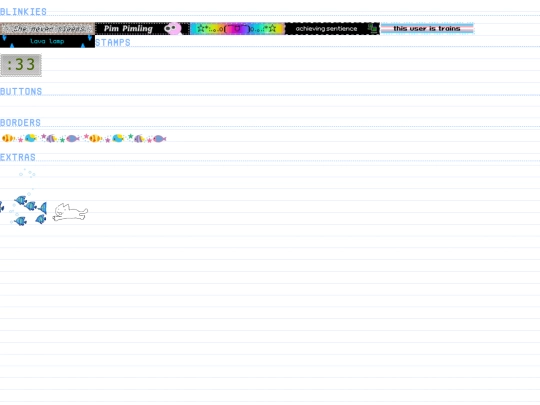Click the "achieving sentience" blinkie
Viewport: 540px width, 405px height.
(333, 29)
